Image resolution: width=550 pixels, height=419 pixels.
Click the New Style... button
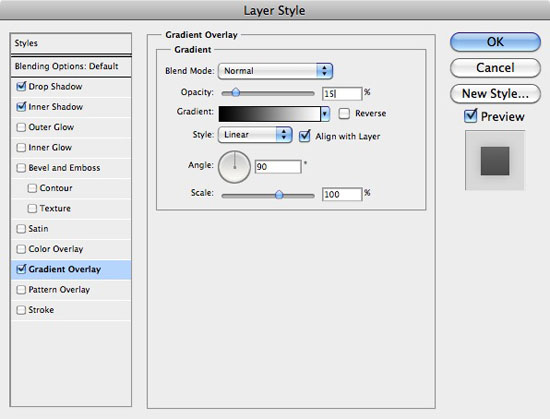[x=495, y=94]
